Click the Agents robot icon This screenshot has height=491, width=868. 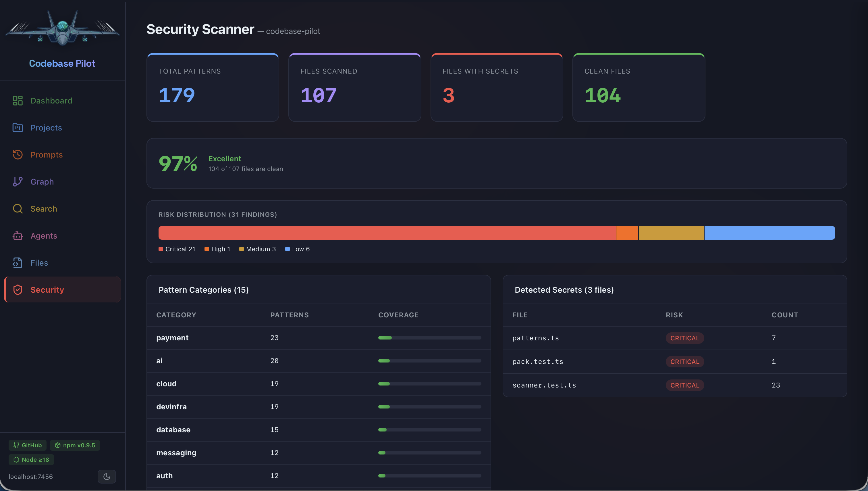coord(18,236)
